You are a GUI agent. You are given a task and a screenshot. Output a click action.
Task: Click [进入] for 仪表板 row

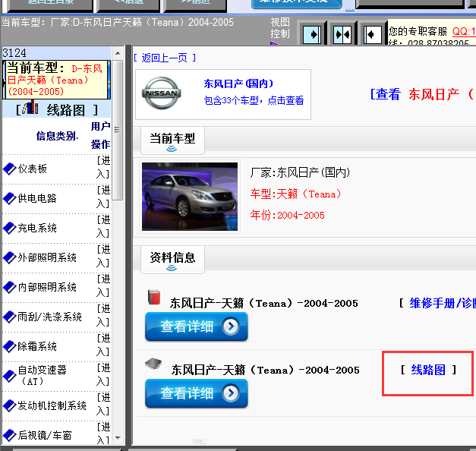tap(103, 167)
